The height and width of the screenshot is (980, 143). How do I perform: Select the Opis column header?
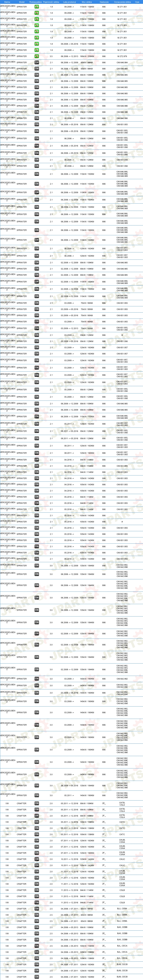pyautogui.click(x=137, y=2)
